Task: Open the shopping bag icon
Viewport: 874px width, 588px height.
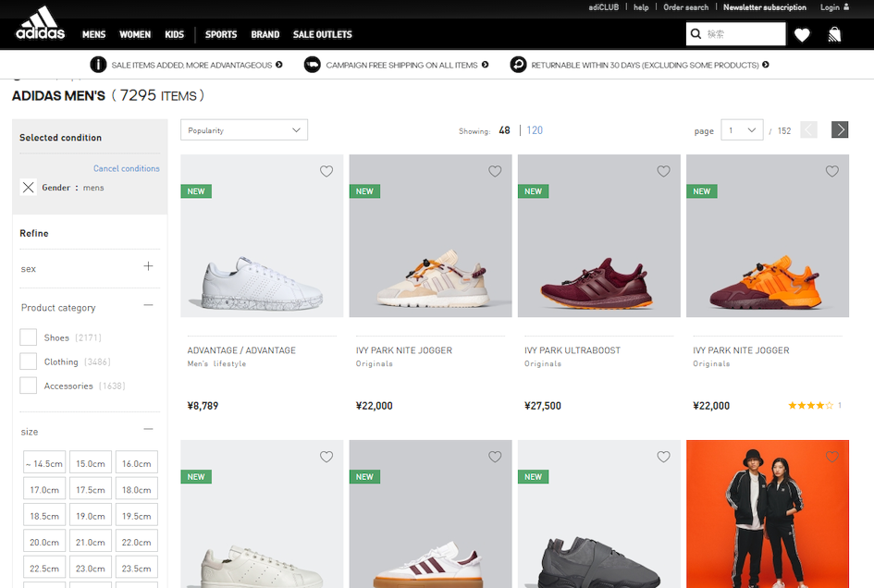Action: (834, 35)
